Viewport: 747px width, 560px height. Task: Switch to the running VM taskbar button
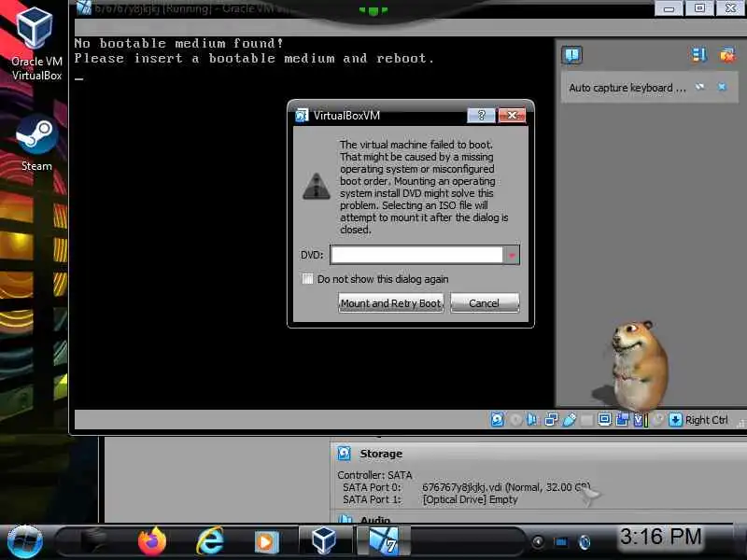point(383,541)
